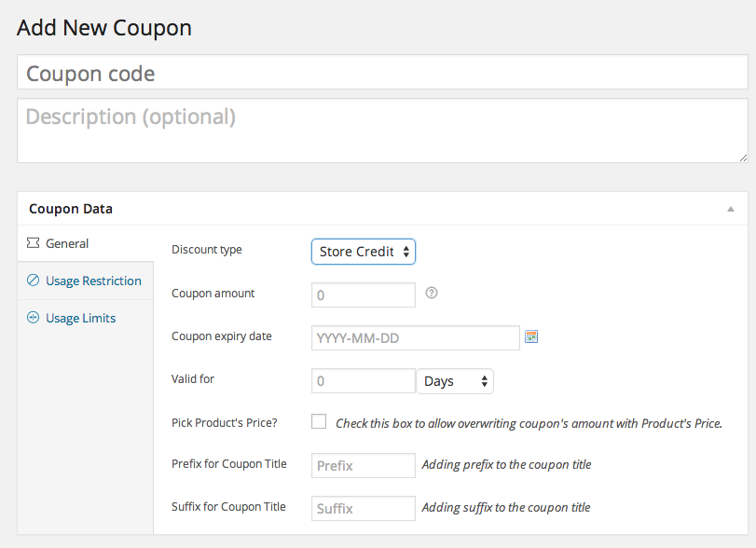Click the restriction icon beside Usage Restriction
756x548 pixels.
click(35, 281)
